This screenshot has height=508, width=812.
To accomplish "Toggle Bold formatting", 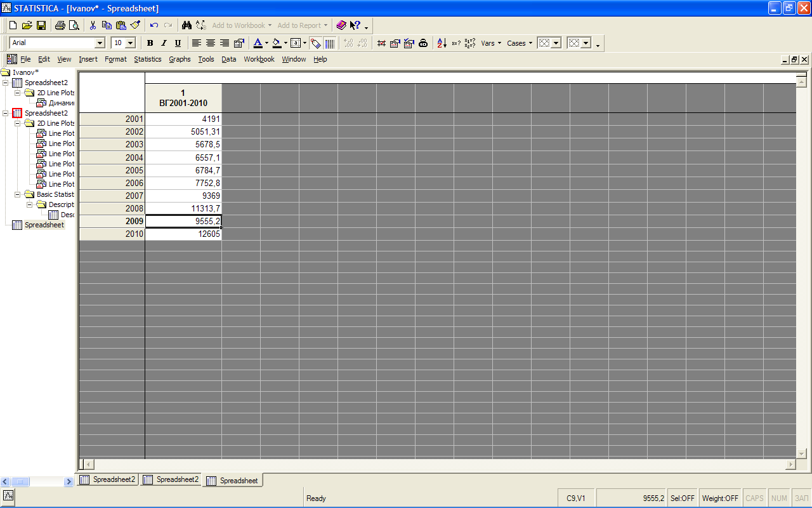I will pos(150,43).
